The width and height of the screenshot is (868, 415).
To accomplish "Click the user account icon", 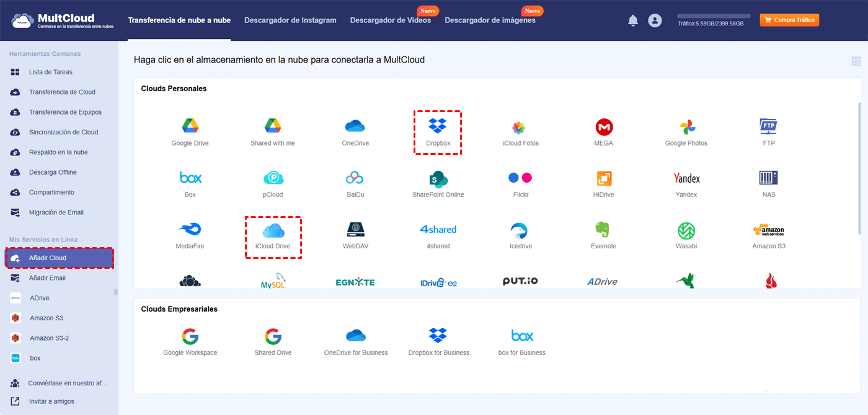I will pyautogui.click(x=655, y=20).
